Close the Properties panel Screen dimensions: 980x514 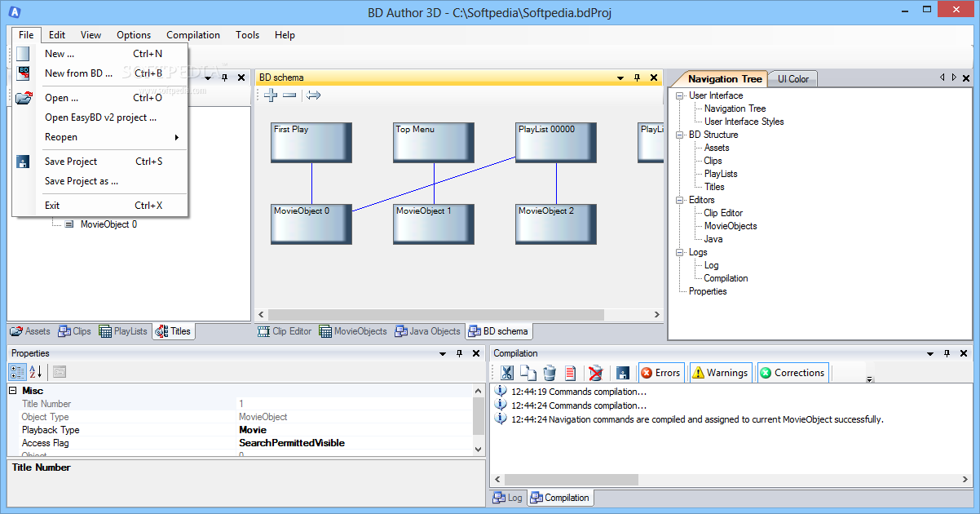click(475, 353)
